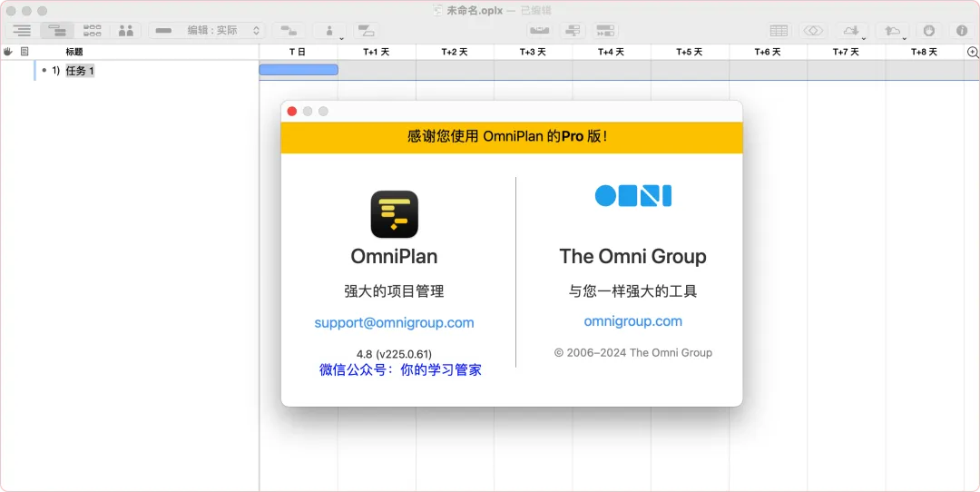Click the document proxy icon in title bar
This screenshot has height=492, width=980.
(438, 11)
